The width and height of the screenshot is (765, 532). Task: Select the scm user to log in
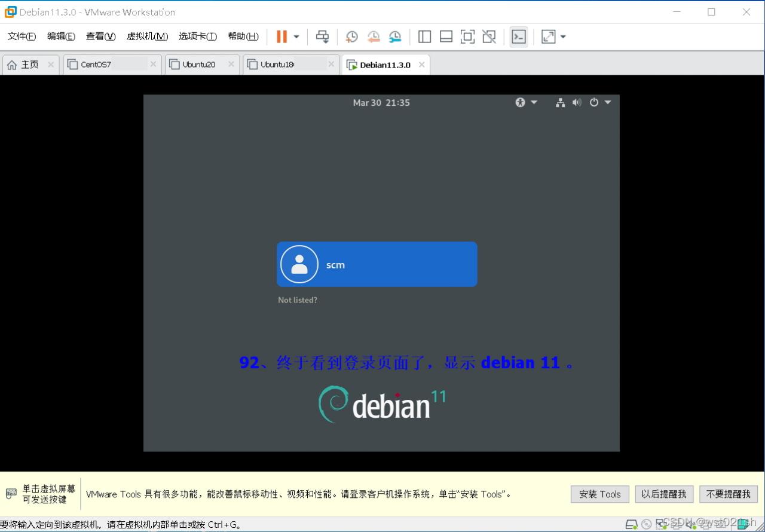point(377,264)
